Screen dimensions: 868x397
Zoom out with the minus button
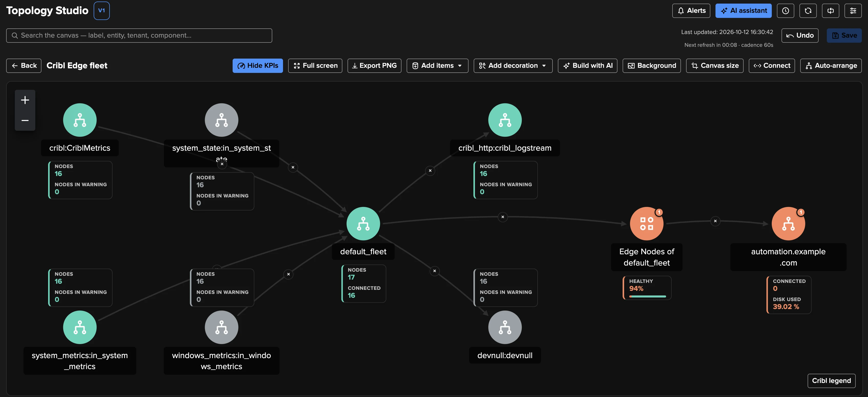coord(25,120)
